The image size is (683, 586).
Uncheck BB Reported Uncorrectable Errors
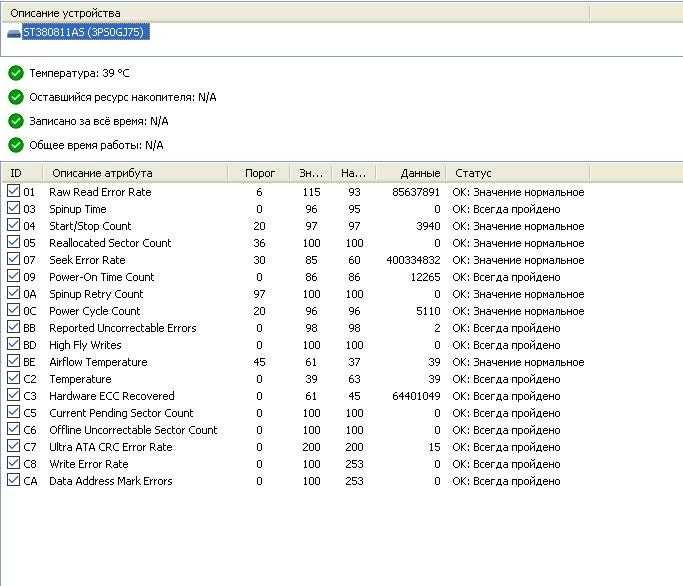coord(14,327)
